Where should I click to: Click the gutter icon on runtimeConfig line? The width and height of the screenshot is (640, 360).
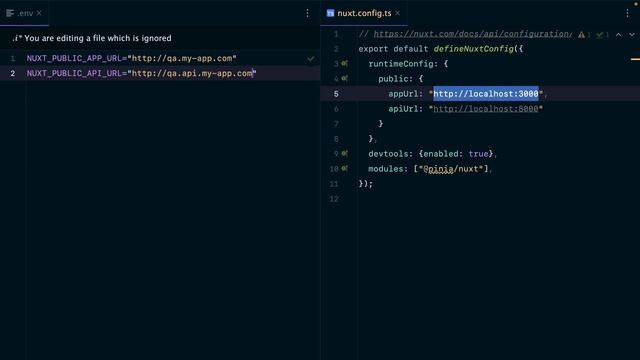pyautogui.click(x=345, y=64)
